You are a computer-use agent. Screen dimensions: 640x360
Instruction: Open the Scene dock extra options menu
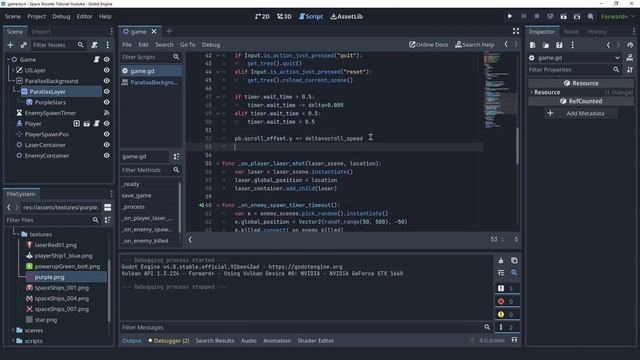[x=107, y=45]
